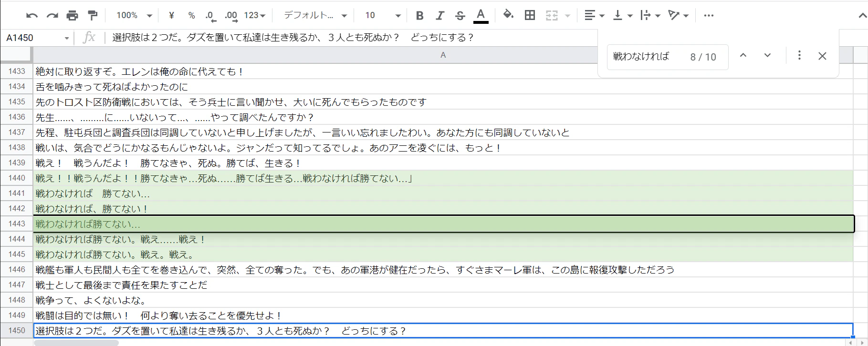Toggle italic formatting
The height and width of the screenshot is (346, 868).
click(439, 16)
